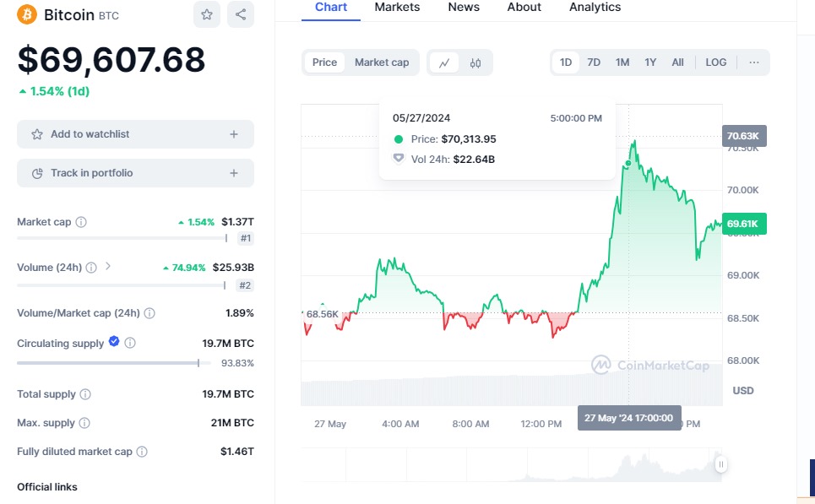Image resolution: width=815 pixels, height=504 pixels.
Task: Click the star icon in Add to watchlist
Action: [x=37, y=134]
